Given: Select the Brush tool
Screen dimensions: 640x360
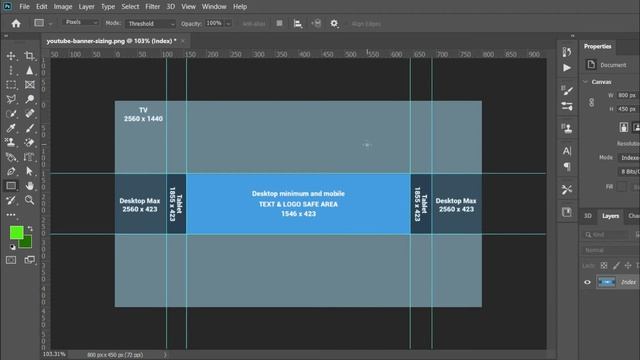Looking at the screenshot, I should (29, 128).
